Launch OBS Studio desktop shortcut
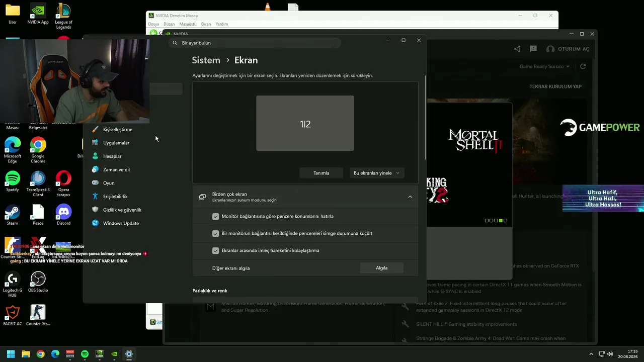Viewport: 644px width, 362px height. click(38, 282)
